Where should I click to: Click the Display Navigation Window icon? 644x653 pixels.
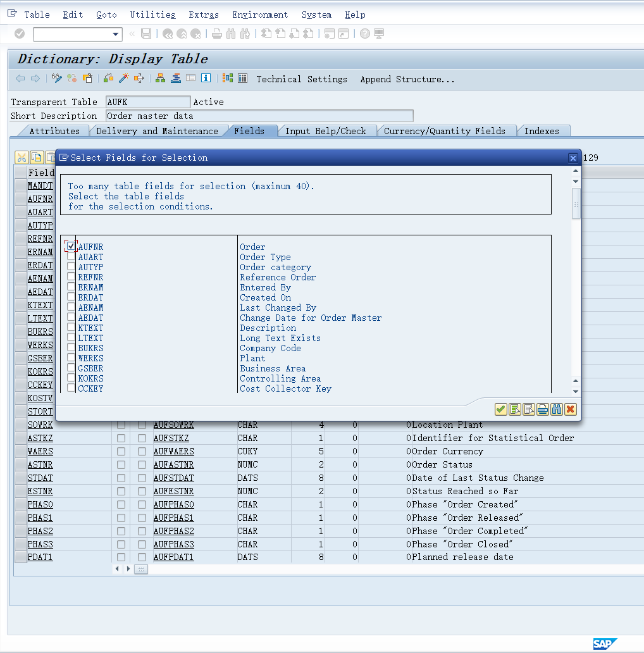point(176,78)
